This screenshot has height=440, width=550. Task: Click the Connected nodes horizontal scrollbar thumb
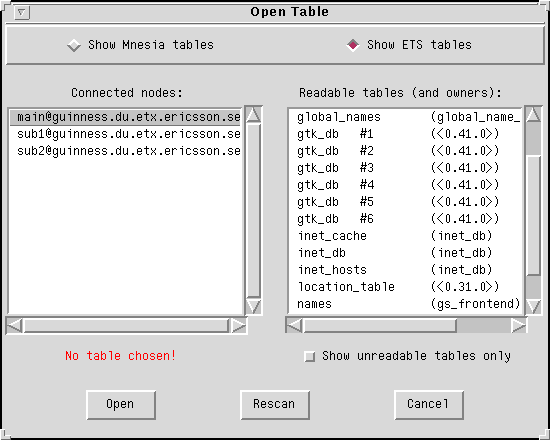pos(126,326)
